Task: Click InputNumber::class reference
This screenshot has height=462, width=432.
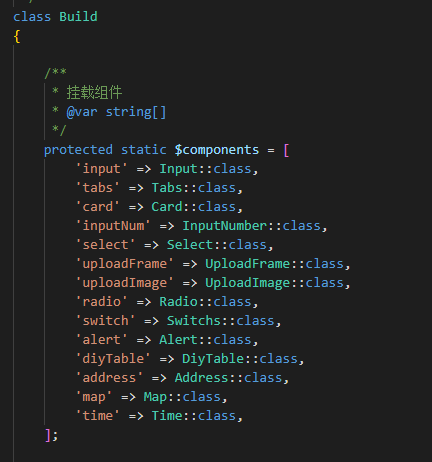Action: (251, 226)
